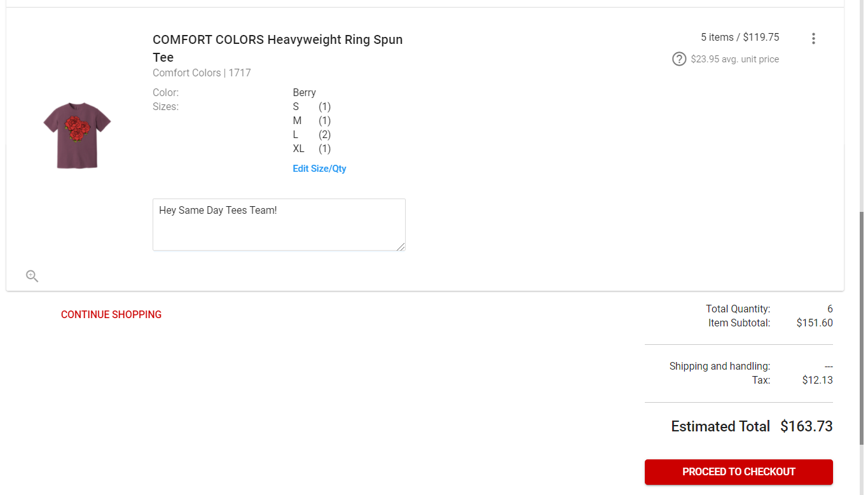Grab the notes box resize handle
The height and width of the screenshot is (495, 868).
click(401, 246)
